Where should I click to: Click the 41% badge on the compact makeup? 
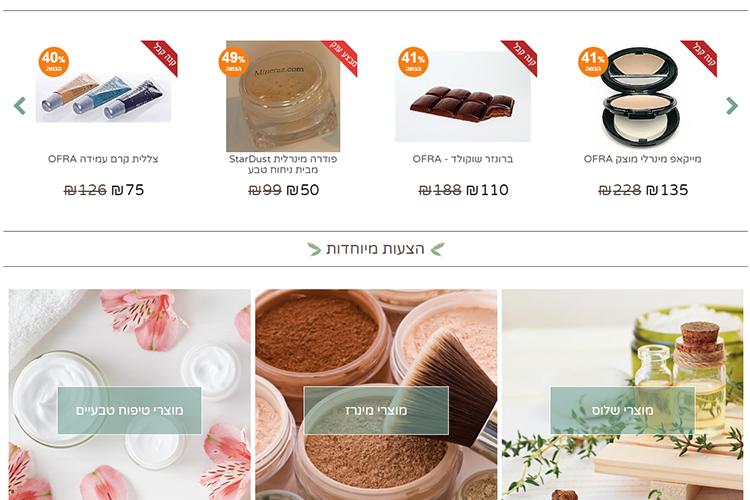point(593,62)
